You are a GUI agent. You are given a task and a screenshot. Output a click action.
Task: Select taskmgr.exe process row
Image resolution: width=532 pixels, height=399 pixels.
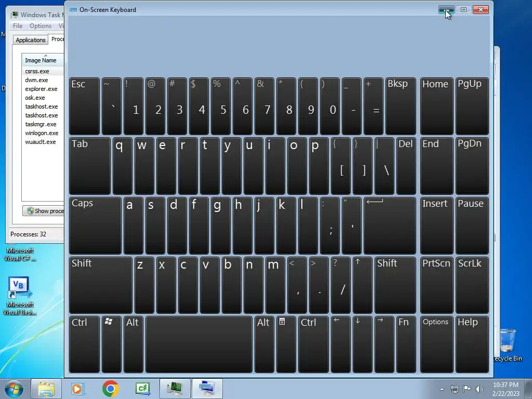click(x=44, y=124)
